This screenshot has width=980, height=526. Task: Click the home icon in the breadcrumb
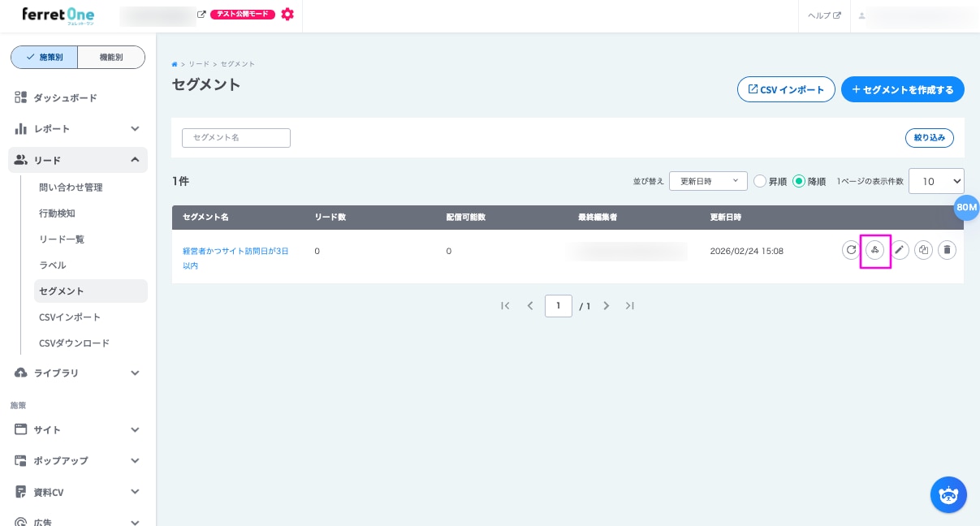tap(175, 64)
